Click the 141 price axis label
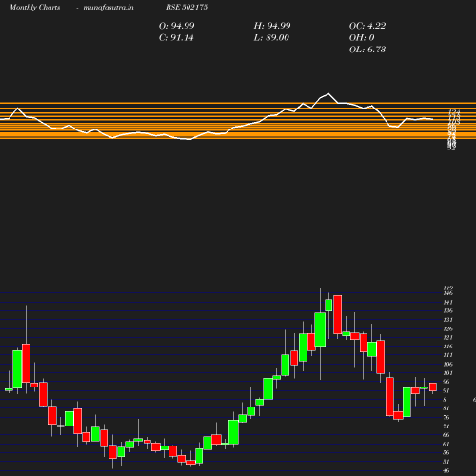The height and width of the screenshot is (476, 476). [447, 302]
